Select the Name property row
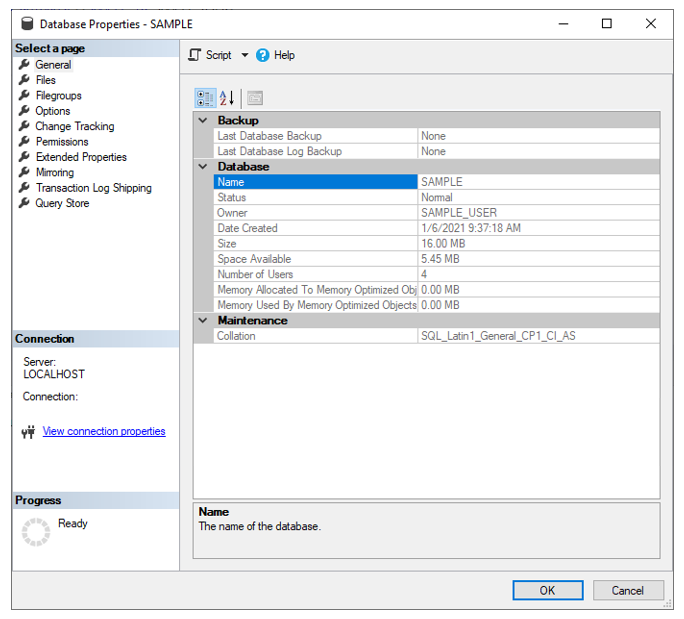The height and width of the screenshot is (619, 684). (436, 182)
